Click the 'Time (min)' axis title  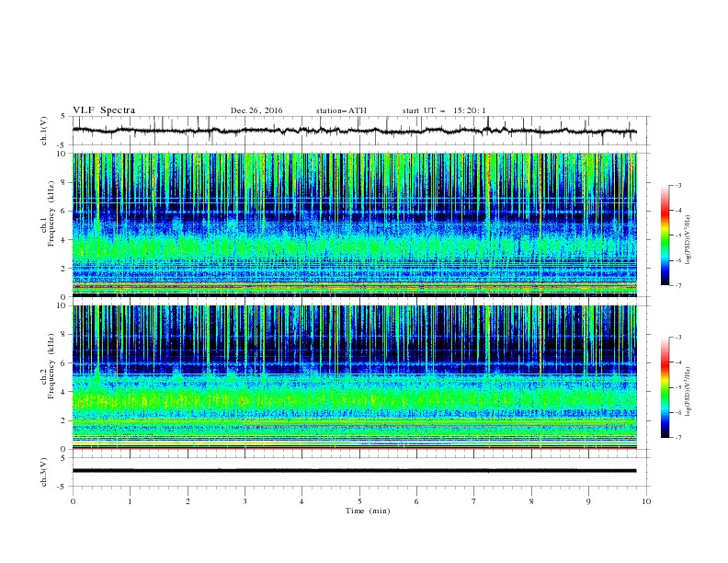pos(368,511)
